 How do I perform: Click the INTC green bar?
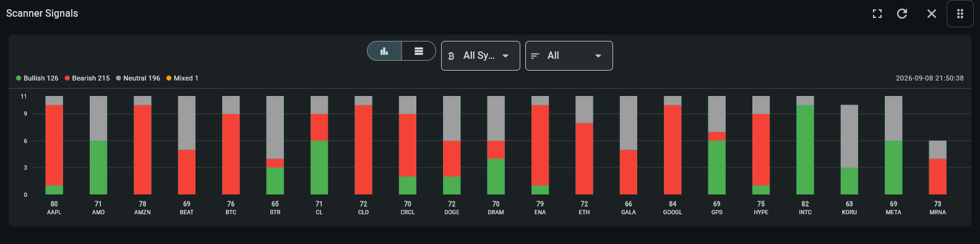805,149
